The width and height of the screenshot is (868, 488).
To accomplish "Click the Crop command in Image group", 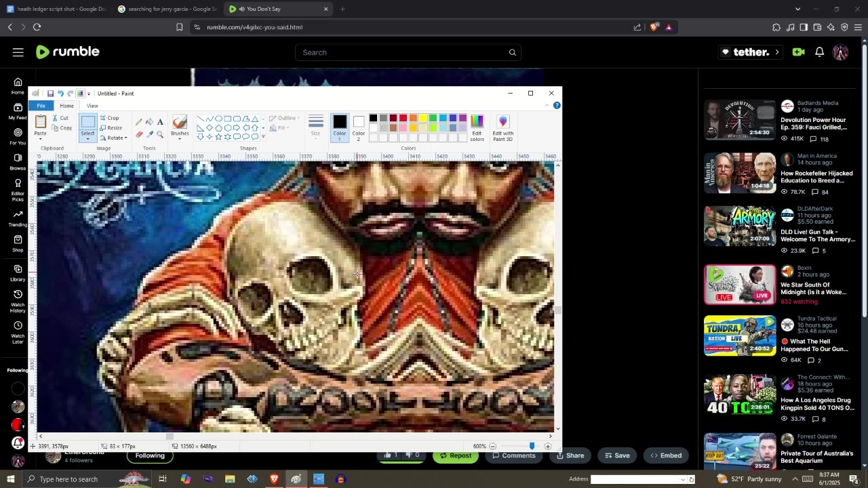I will click(109, 118).
